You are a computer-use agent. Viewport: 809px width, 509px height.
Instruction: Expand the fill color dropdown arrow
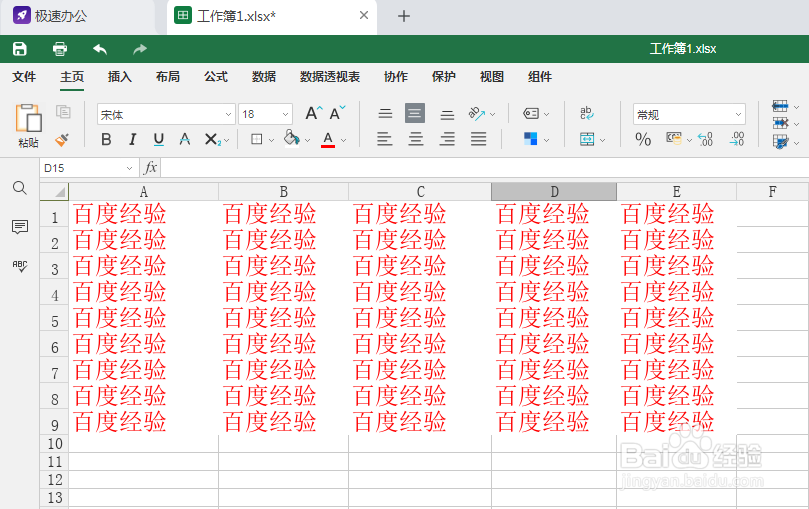(308, 140)
